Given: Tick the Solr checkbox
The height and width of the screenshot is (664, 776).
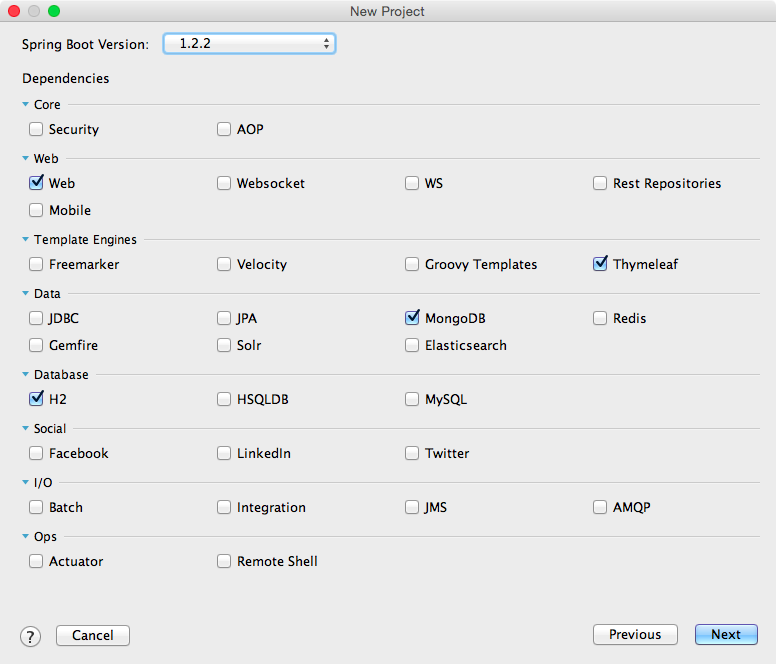Looking at the screenshot, I should (x=224, y=345).
